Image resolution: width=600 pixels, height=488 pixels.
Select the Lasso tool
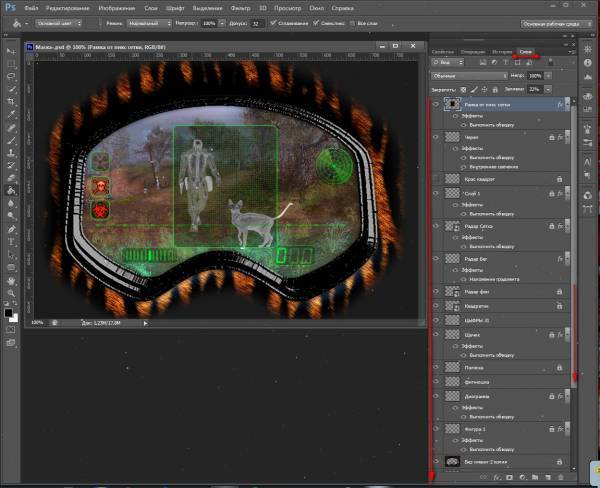11,75
